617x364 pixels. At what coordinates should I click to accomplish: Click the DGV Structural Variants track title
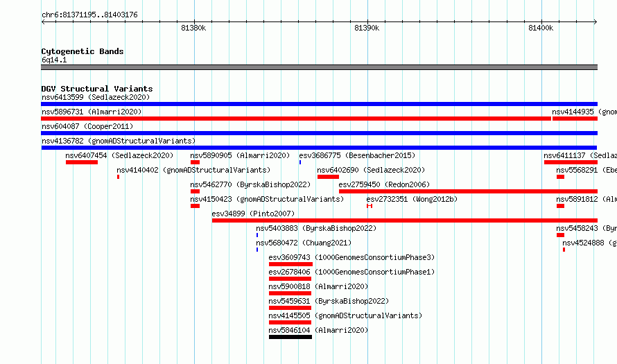[x=97, y=89]
